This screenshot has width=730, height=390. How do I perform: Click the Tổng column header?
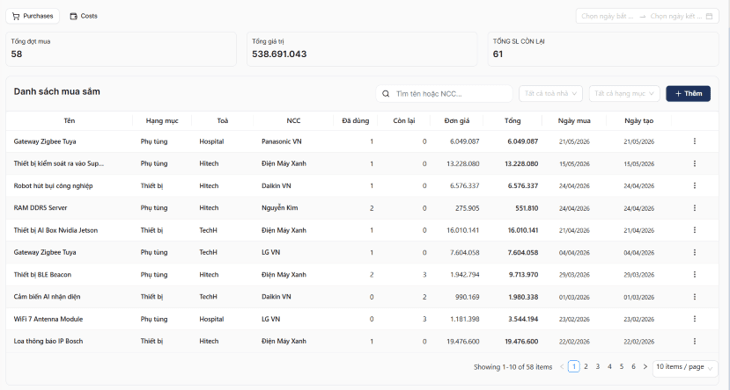(513, 121)
